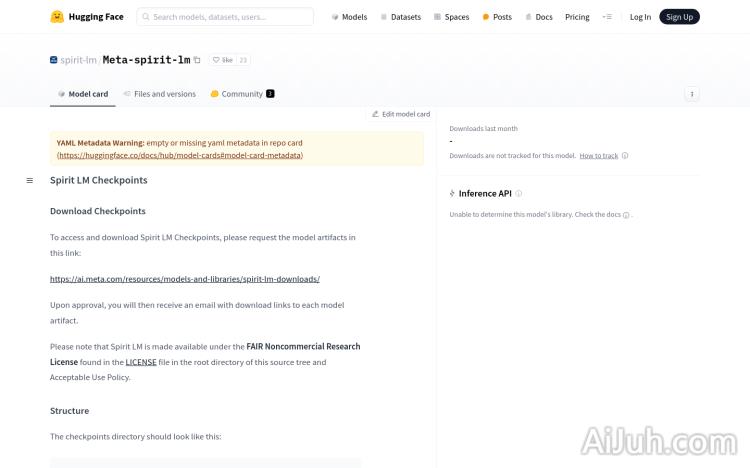Image resolution: width=750 pixels, height=468 pixels.
Task: Open the Community tab
Action: click(x=241, y=94)
